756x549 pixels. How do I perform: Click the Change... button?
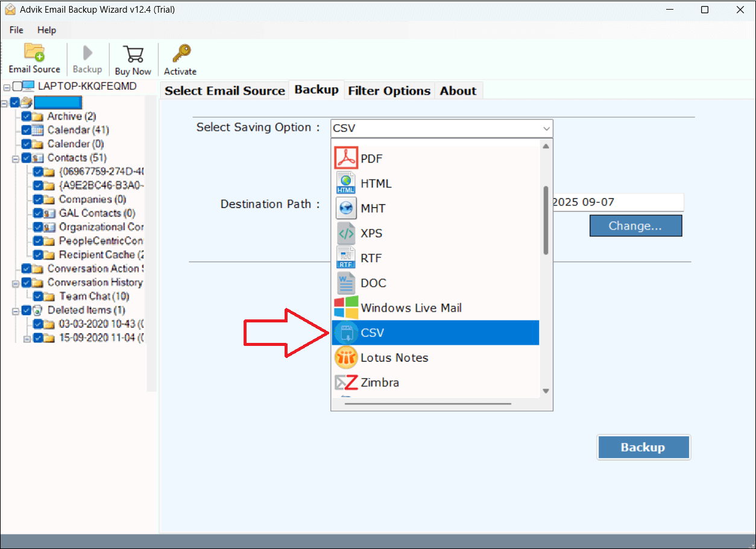[635, 226]
